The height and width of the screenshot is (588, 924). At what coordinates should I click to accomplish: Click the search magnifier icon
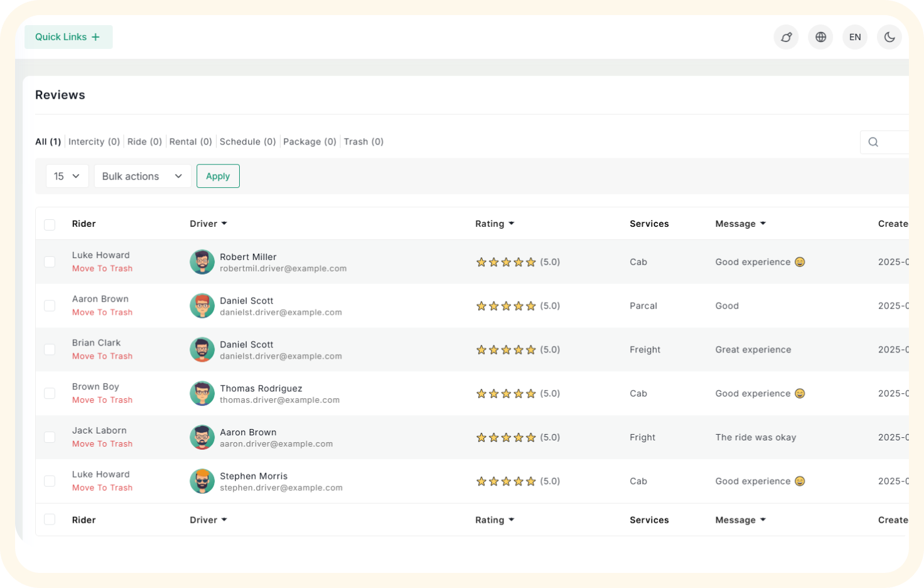[873, 142]
